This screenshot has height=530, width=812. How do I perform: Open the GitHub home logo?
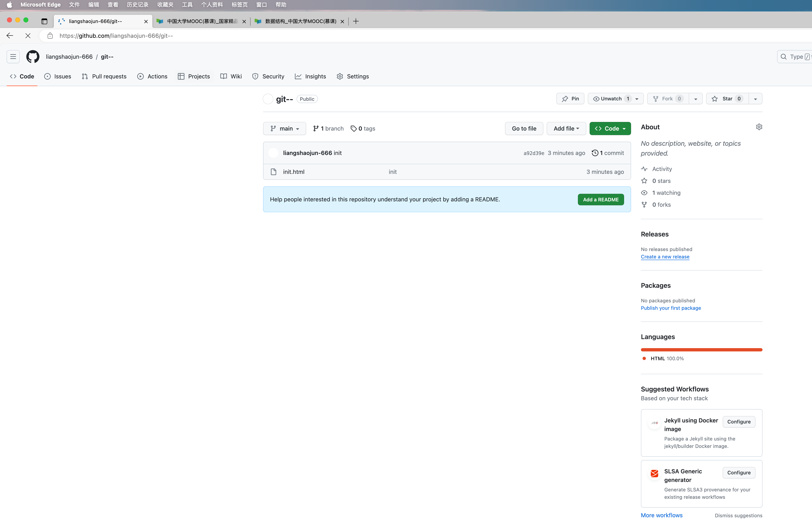33,57
